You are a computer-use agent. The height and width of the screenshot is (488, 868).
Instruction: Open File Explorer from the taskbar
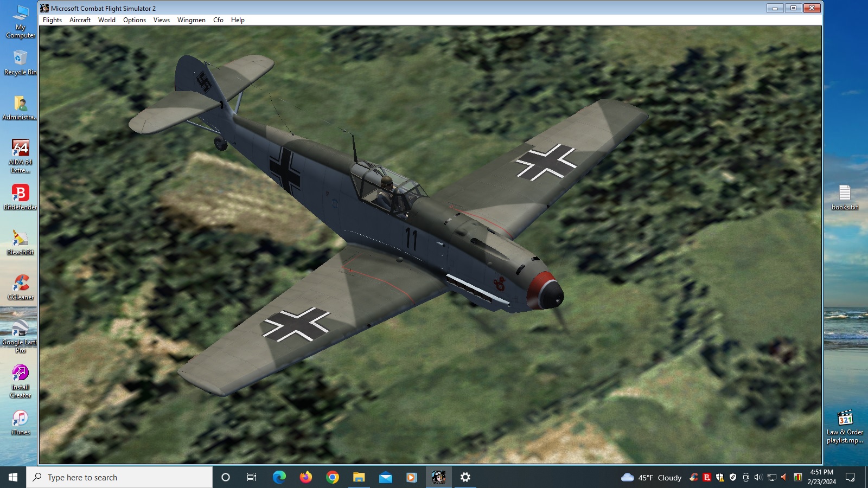click(359, 477)
